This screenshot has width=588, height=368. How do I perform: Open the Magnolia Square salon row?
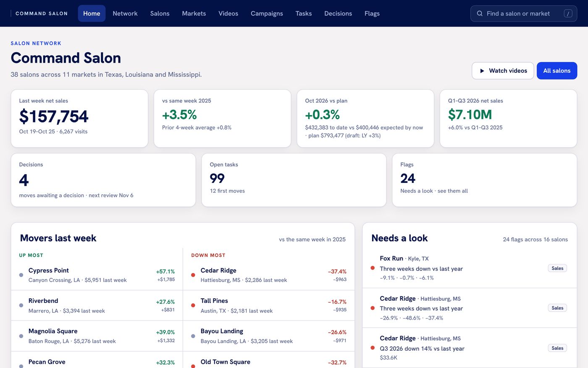click(x=97, y=336)
